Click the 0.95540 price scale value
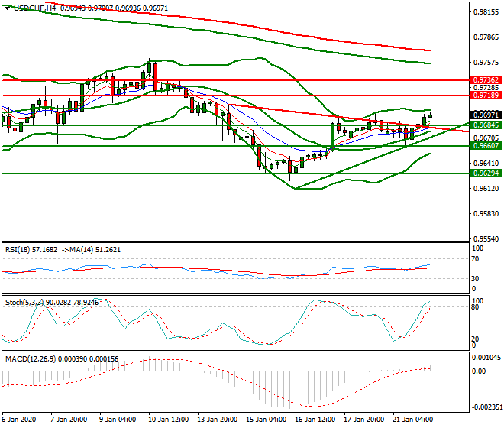Screen dimensions: 504x428 pyautogui.click(x=486, y=238)
